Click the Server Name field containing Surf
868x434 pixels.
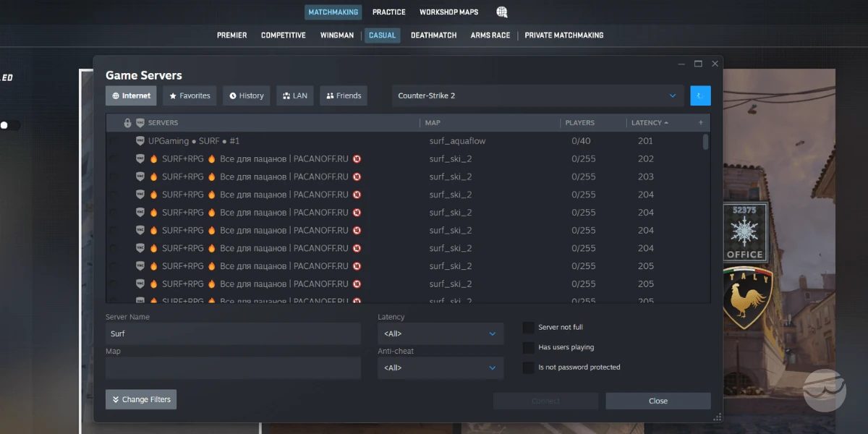coord(233,333)
